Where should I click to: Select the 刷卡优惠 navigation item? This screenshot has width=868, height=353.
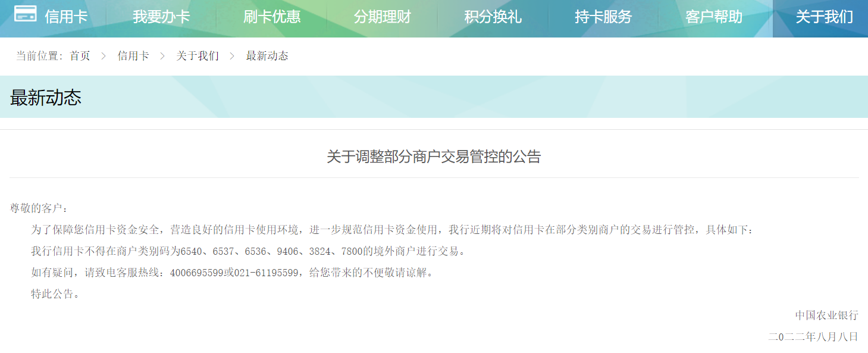click(x=272, y=17)
